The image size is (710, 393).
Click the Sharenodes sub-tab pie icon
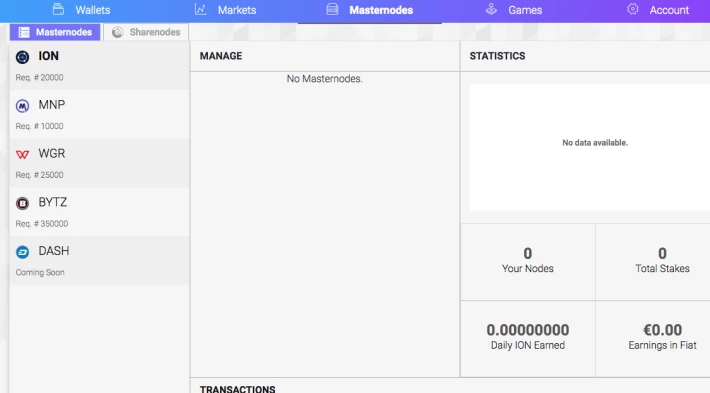118,32
